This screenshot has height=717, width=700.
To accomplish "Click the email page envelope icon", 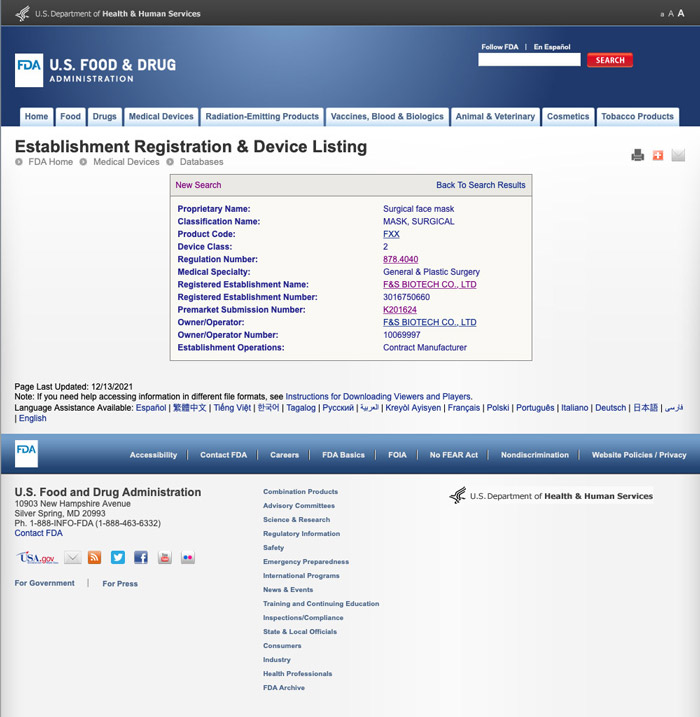I will [x=678, y=155].
